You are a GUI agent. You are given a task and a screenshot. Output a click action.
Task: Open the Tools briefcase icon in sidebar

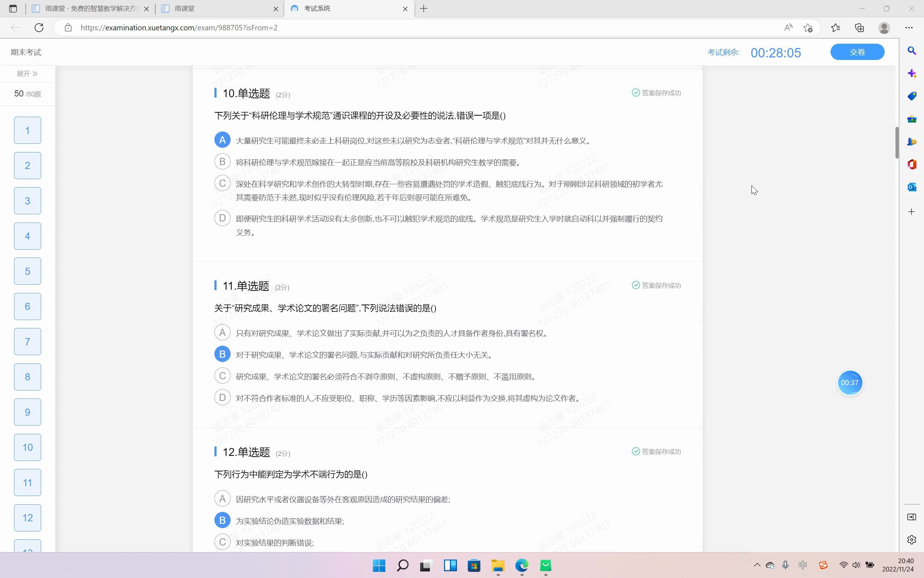[912, 119]
